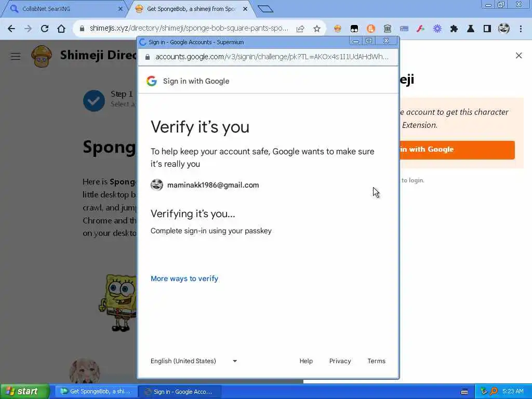This screenshot has width=532, height=399.
Task: Open the Help link in the popup footer
Action: [306, 361]
